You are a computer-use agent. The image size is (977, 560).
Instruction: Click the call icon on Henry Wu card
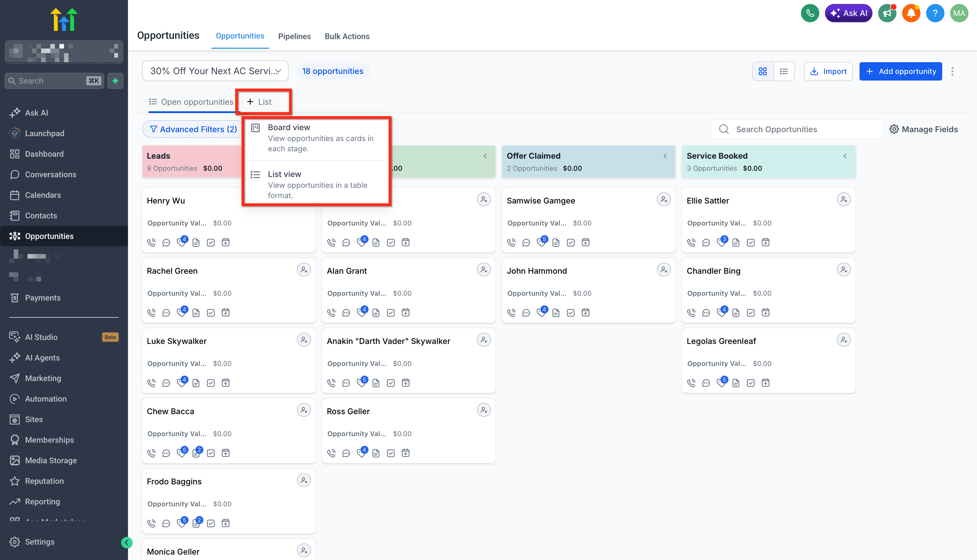click(x=151, y=243)
